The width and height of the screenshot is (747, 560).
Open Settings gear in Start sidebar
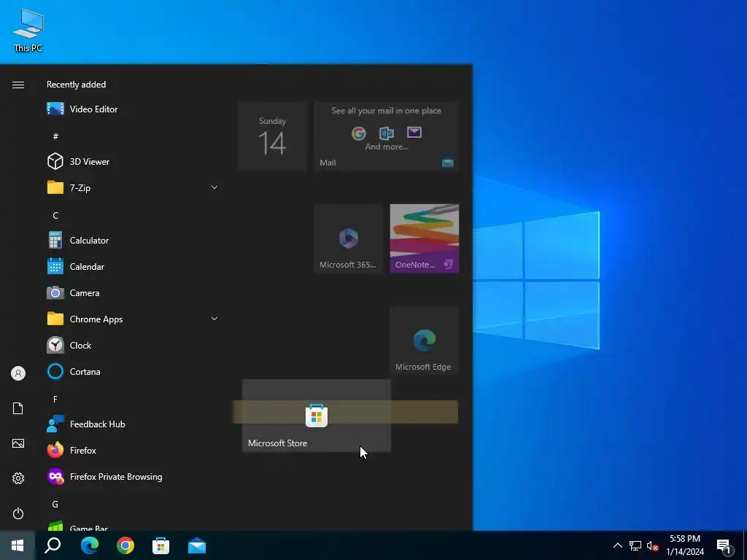tap(18, 478)
